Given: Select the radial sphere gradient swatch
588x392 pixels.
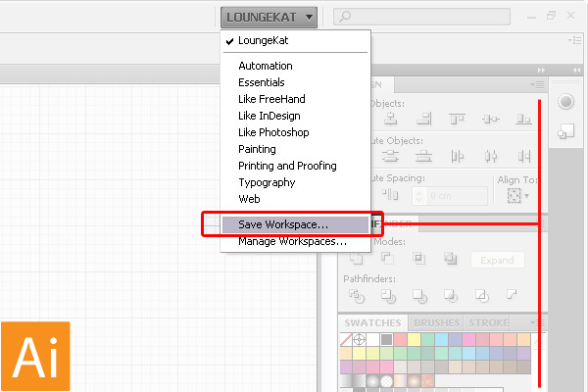Looking at the screenshot, I should tap(372, 381).
